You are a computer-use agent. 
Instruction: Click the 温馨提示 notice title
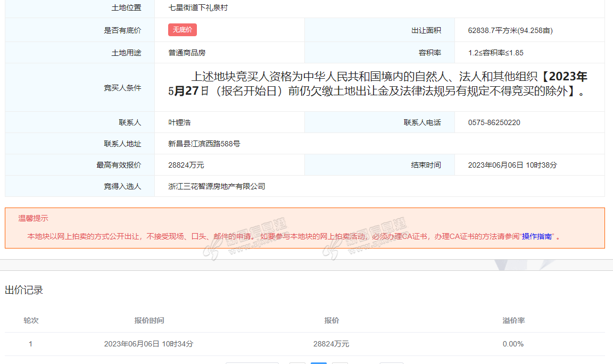pyautogui.click(x=33, y=218)
